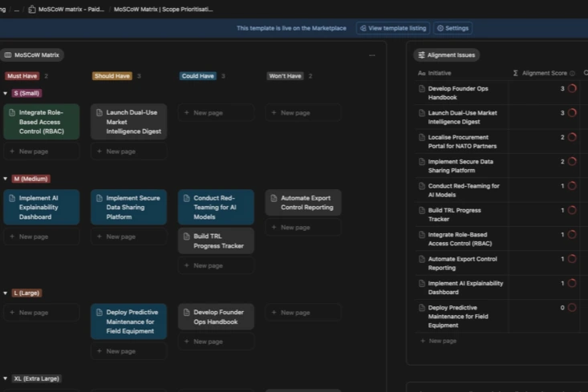Image resolution: width=588 pixels, height=392 pixels.
Task: Collapse the L (Large) group
Action: (6, 293)
